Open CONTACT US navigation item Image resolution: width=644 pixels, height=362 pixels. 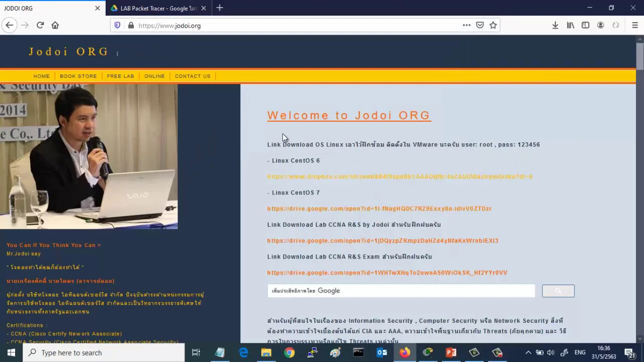point(193,76)
